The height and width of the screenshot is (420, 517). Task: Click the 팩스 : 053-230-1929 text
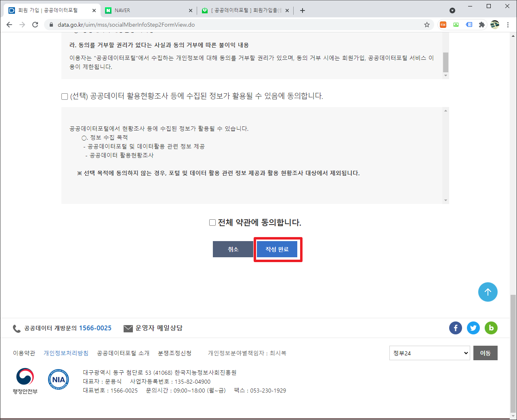[x=260, y=391]
